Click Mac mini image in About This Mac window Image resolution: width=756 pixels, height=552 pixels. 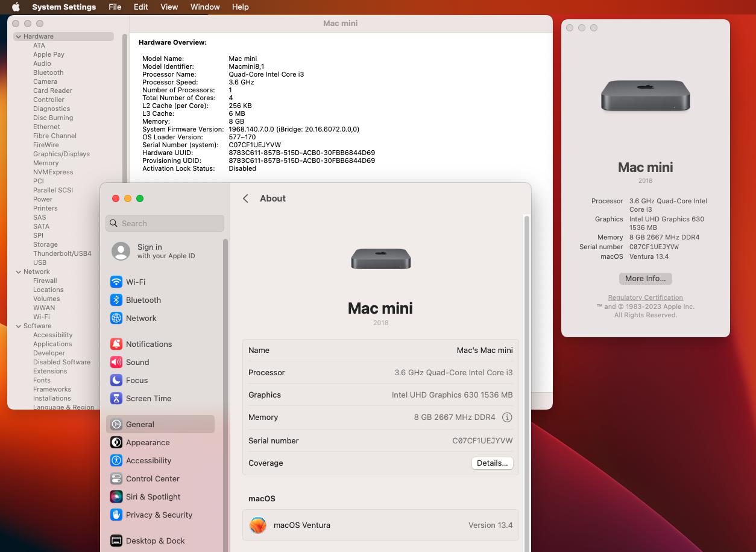click(645, 95)
